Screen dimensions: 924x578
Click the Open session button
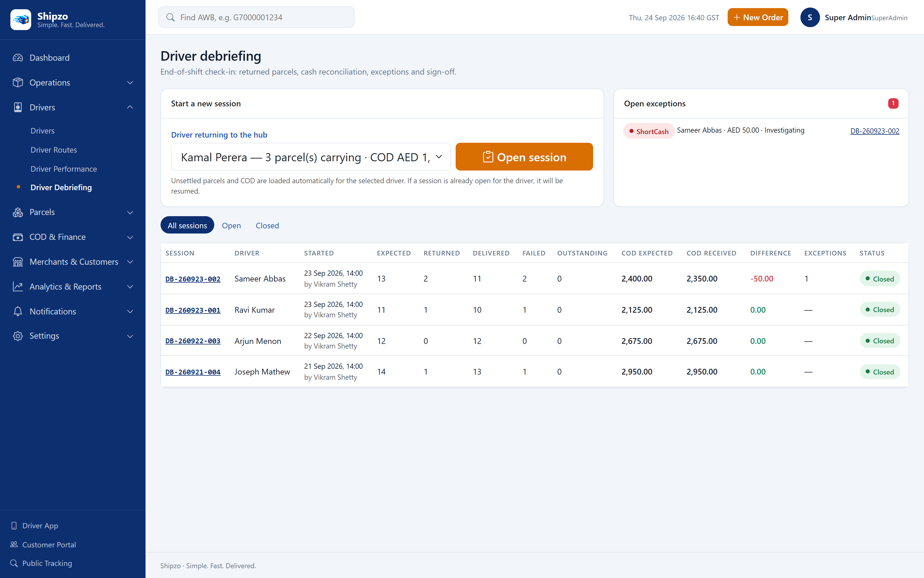click(x=524, y=157)
